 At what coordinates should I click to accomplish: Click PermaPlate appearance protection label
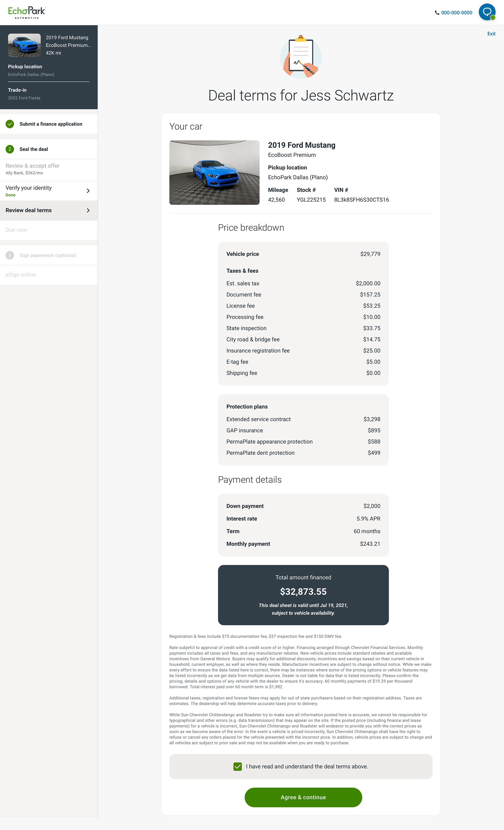(270, 442)
